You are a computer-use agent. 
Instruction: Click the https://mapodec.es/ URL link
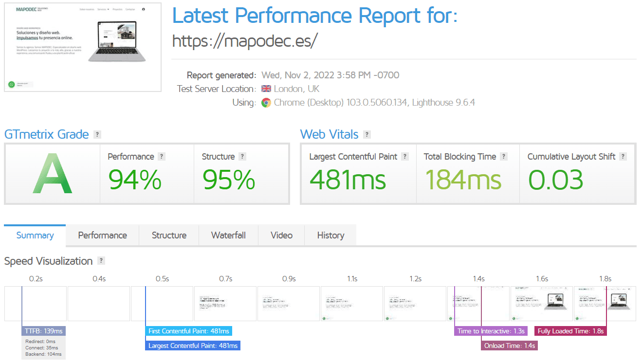[x=245, y=41]
